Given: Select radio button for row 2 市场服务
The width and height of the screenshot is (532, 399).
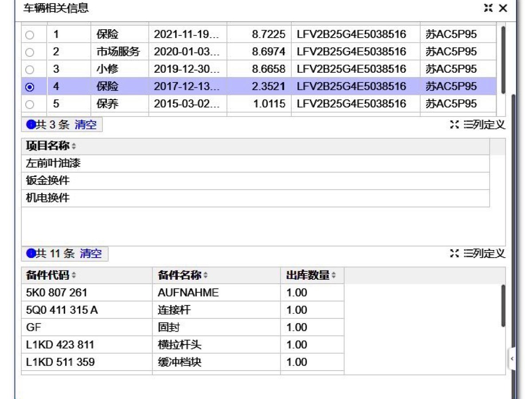Looking at the screenshot, I should point(30,52).
